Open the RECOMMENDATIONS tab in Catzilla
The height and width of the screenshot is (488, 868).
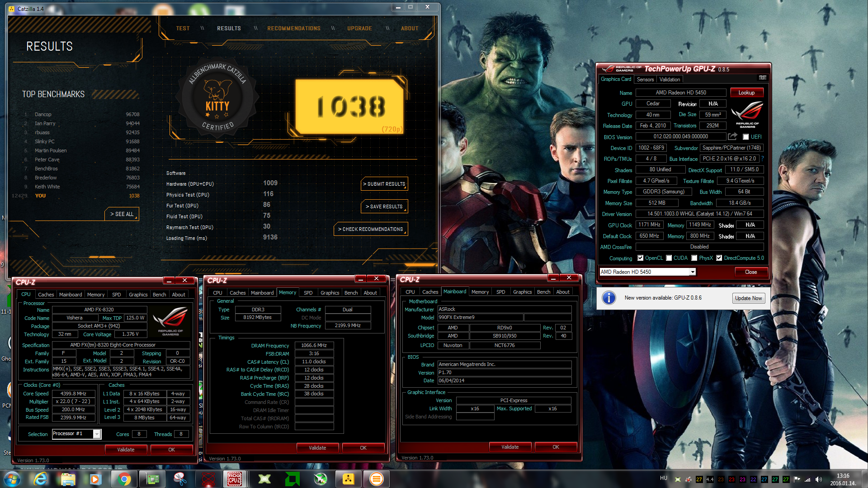point(294,28)
